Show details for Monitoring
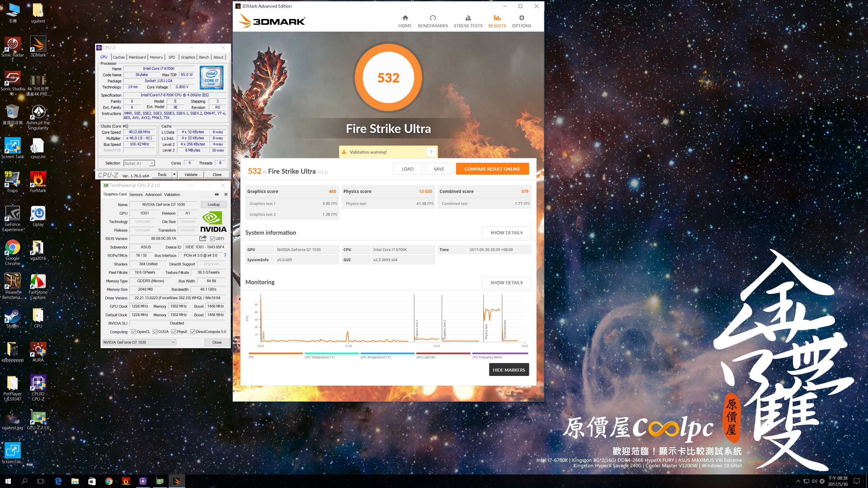This screenshot has width=868, height=488. point(506,282)
